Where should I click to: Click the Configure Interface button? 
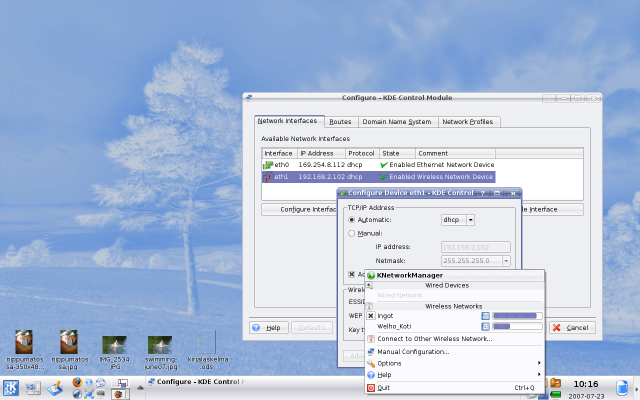click(x=299, y=209)
